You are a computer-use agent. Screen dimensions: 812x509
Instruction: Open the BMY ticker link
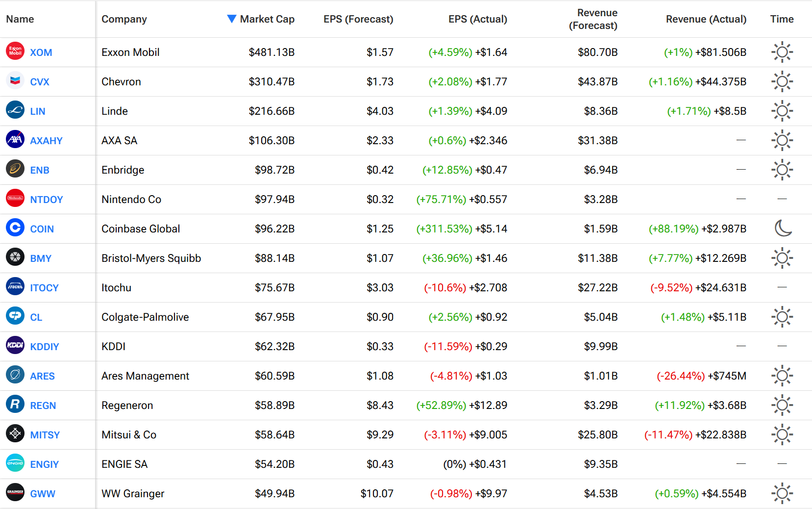pyautogui.click(x=41, y=258)
